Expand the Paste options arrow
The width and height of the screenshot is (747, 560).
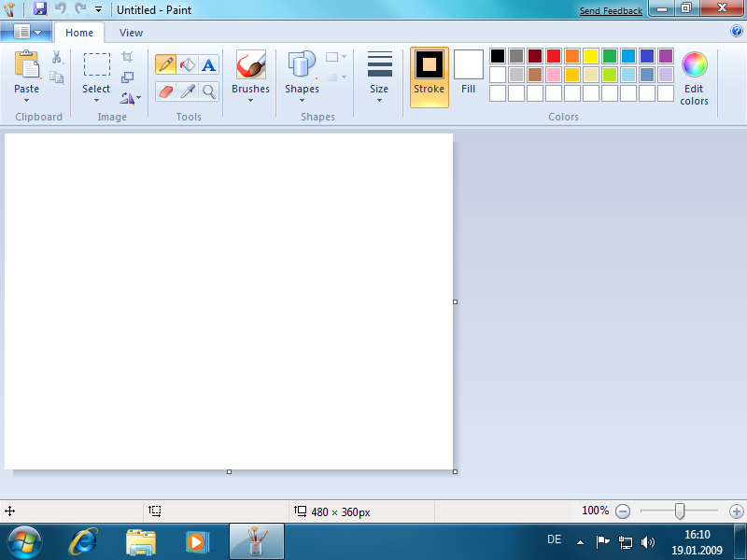pyautogui.click(x=27, y=100)
